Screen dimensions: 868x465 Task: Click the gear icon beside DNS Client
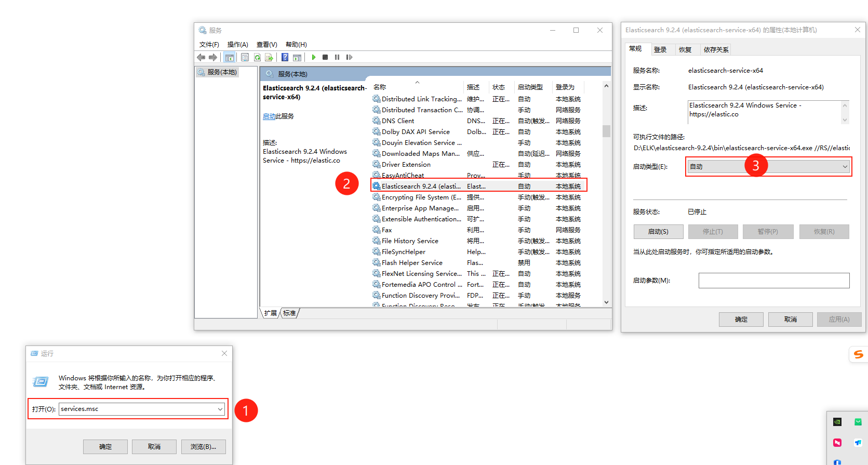pos(376,121)
